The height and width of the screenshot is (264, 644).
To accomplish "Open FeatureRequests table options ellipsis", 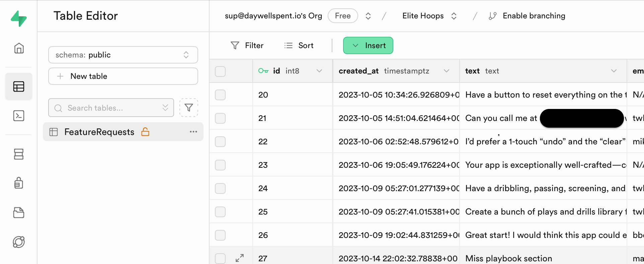I will pyautogui.click(x=193, y=132).
